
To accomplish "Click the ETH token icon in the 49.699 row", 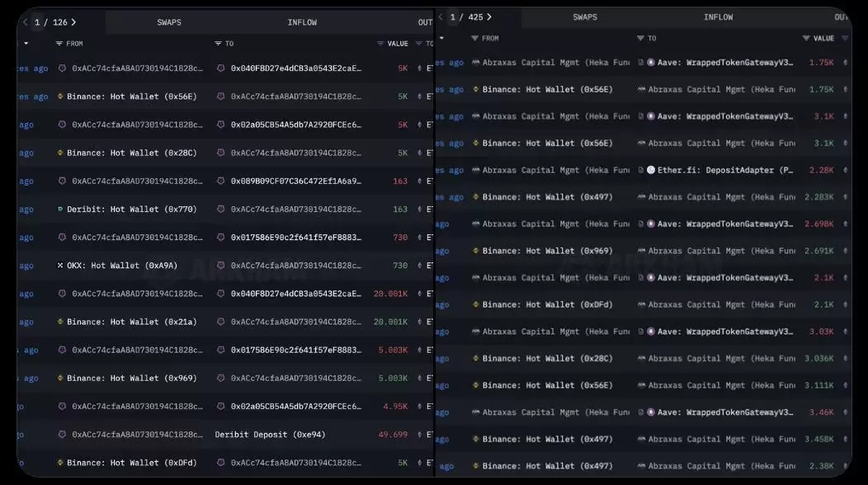I will pos(420,435).
